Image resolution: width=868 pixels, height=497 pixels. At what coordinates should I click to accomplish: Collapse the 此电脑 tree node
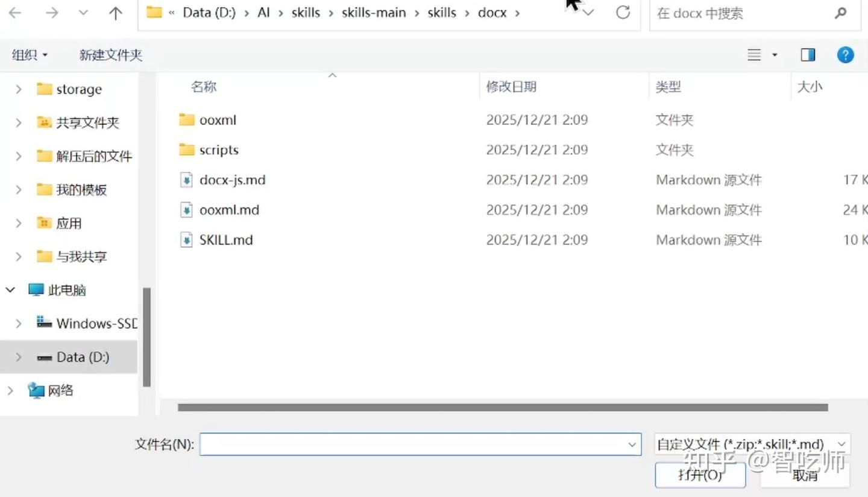[x=10, y=290]
